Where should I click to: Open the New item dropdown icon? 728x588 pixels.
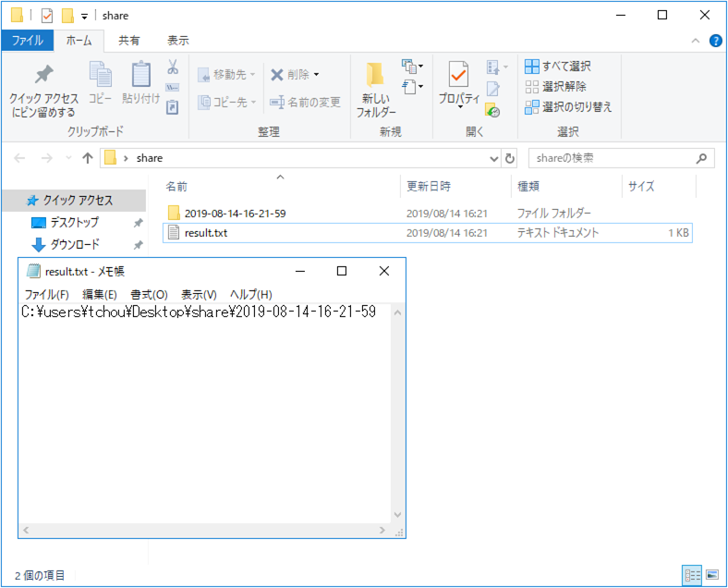412,67
